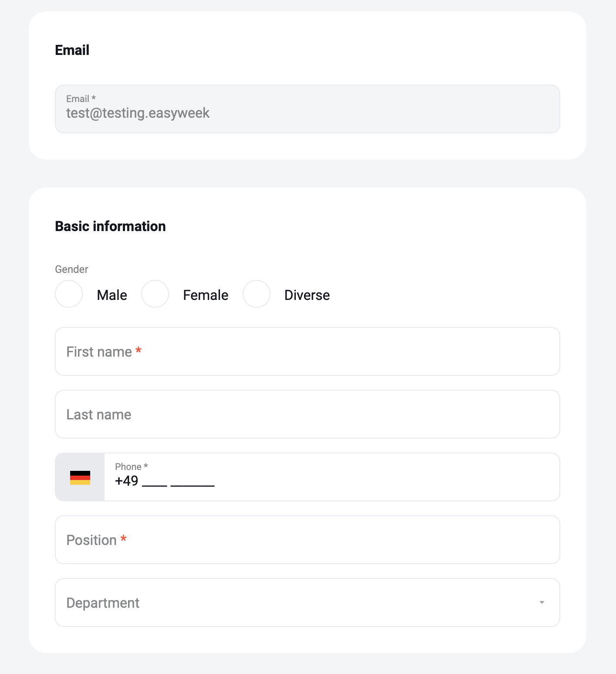Open the German flag country code selector
Image resolution: width=616 pixels, height=674 pixels.
pos(80,477)
